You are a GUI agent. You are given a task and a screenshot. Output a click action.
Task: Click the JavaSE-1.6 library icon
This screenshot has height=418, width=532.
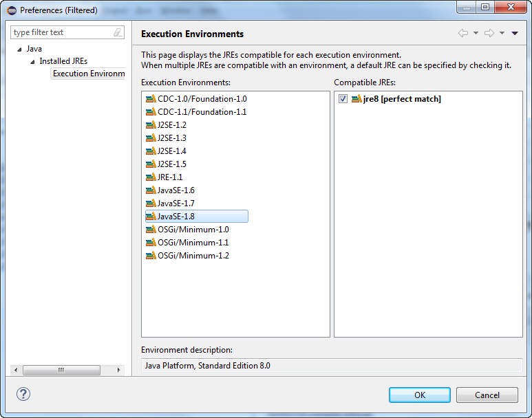click(x=151, y=190)
